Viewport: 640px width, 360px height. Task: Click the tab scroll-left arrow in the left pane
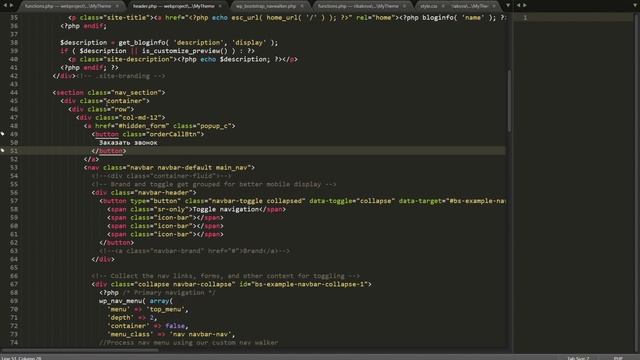pos(4,5)
